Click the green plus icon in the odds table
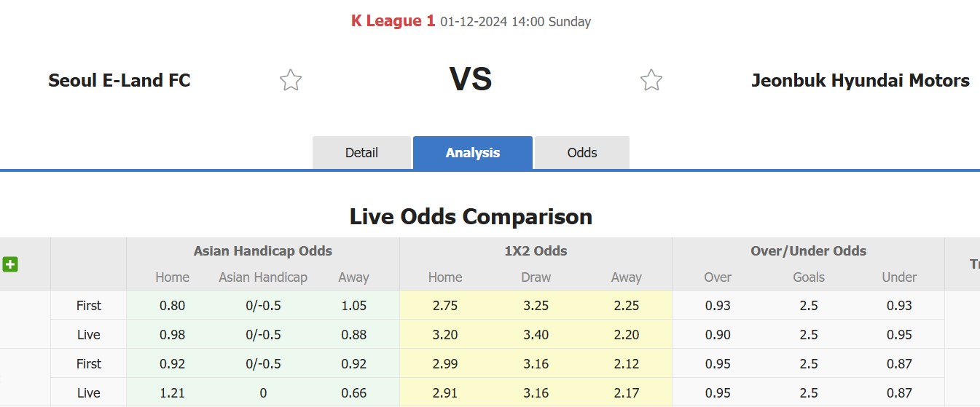Screen dimensions: 980x407 [10, 264]
